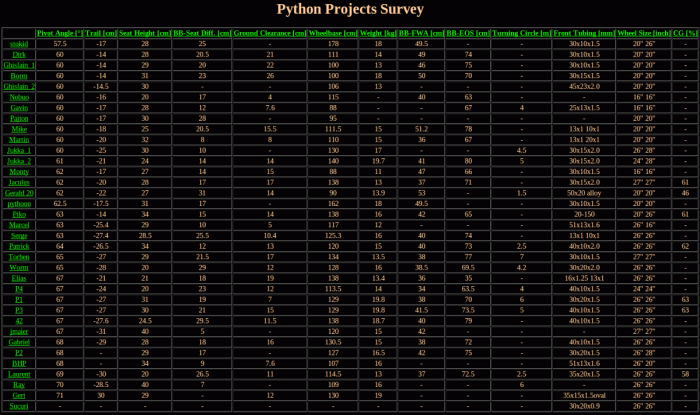Click the Ground Clearance [cm] header

(x=270, y=33)
